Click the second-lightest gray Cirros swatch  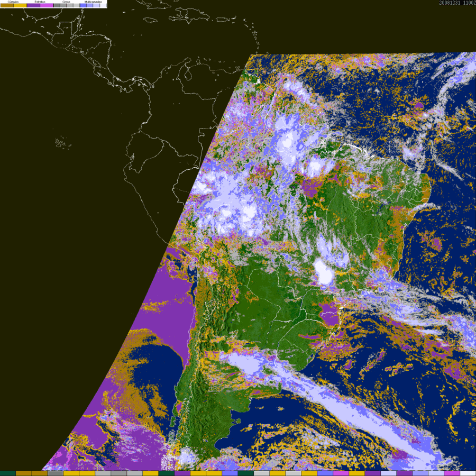(x=70, y=5)
